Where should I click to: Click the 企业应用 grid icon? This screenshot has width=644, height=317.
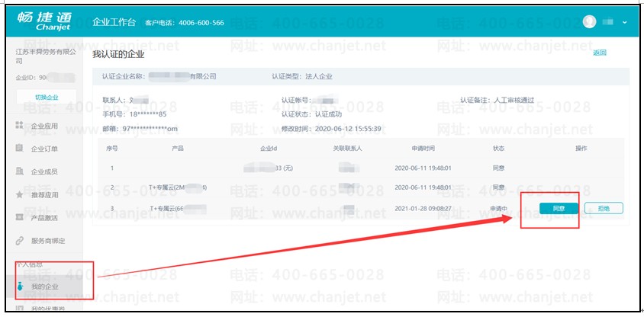coord(19,125)
